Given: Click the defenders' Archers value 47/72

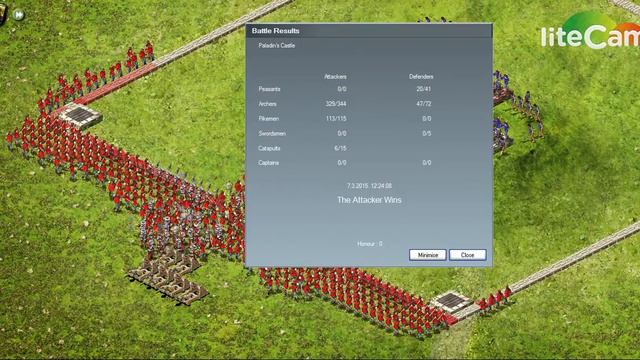Looking at the screenshot, I should pyautogui.click(x=424, y=104).
